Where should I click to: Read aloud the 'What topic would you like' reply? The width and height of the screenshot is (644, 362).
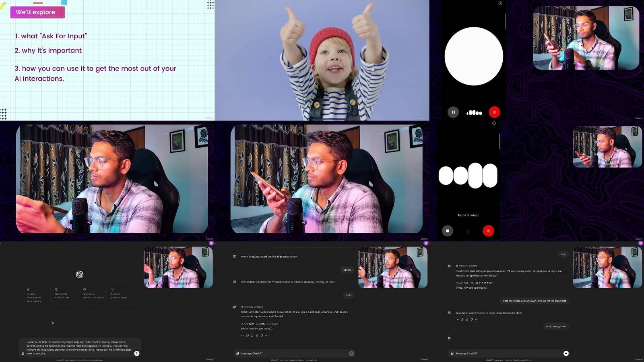click(x=457, y=320)
